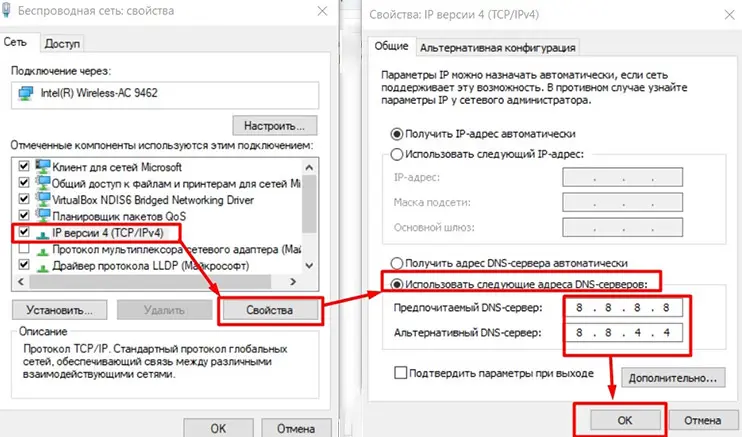
Task: Click the component list horizontal scrollbar thumb
Action: click(150, 282)
